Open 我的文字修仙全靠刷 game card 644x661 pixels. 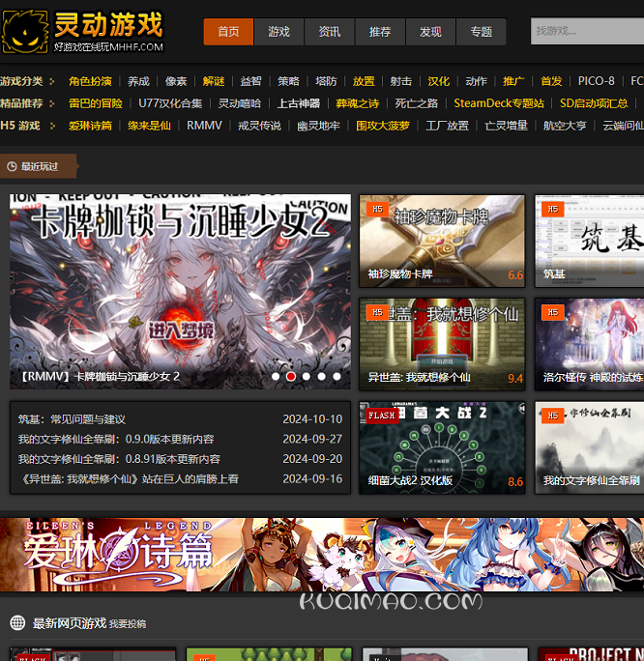tap(589, 447)
